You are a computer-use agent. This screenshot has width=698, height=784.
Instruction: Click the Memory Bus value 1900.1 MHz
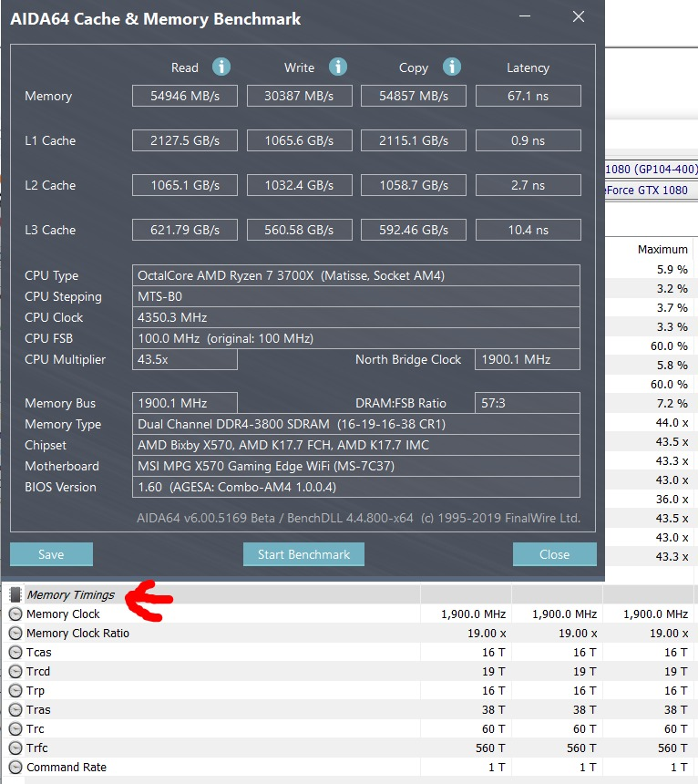pos(185,403)
